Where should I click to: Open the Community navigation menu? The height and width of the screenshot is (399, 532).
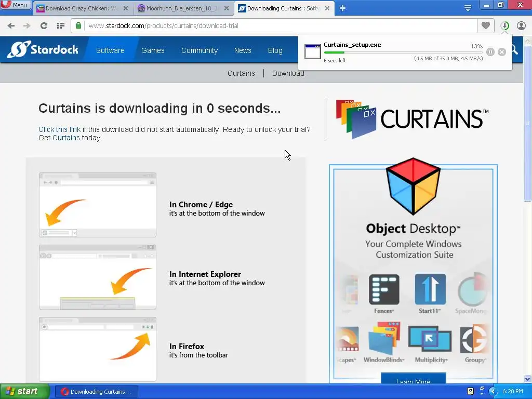tap(199, 50)
